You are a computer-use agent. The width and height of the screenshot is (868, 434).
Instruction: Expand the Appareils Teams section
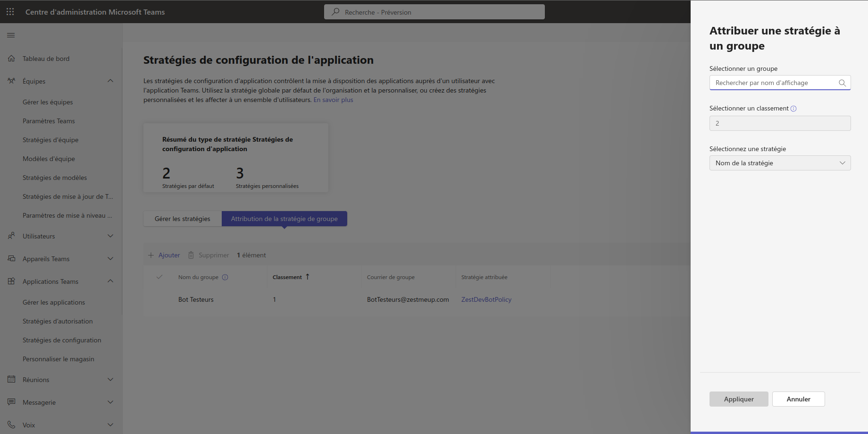click(110, 259)
